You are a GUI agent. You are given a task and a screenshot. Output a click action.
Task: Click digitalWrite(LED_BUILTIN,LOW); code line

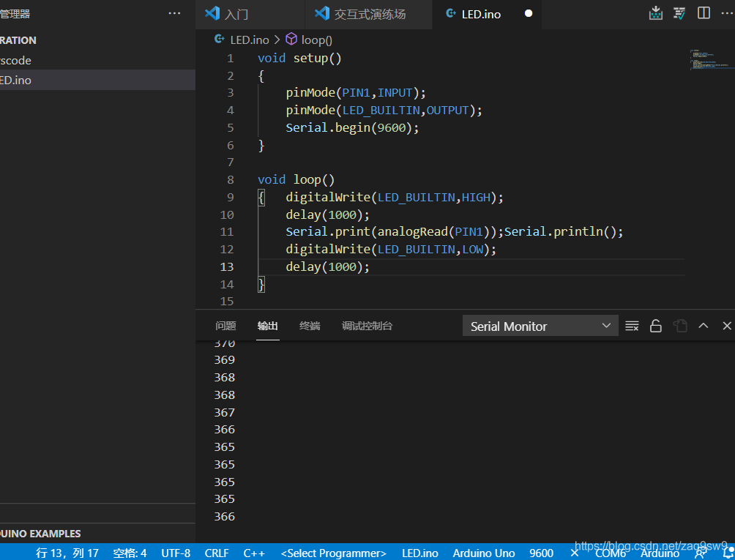391,250
